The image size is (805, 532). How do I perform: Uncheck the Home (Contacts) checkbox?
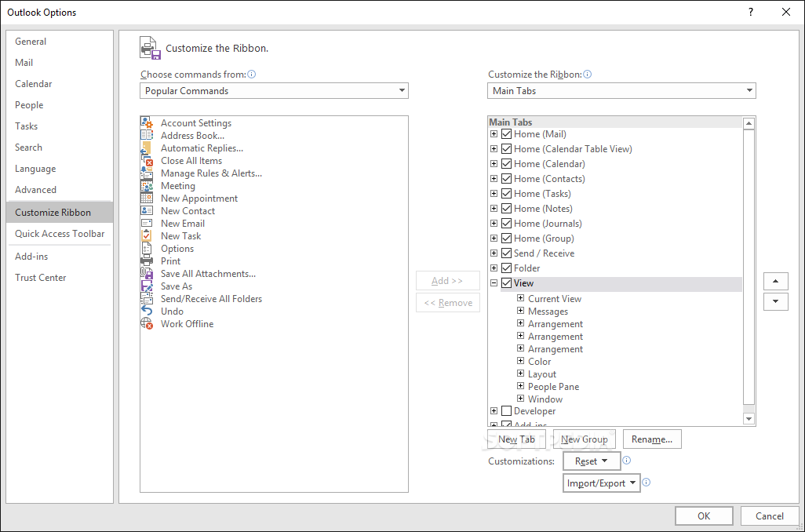pos(506,179)
